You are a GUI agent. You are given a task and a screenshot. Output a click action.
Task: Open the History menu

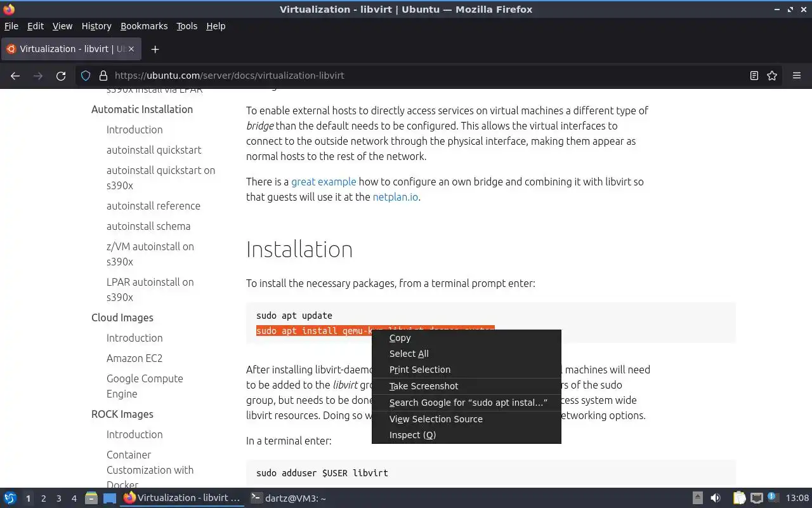pos(96,26)
